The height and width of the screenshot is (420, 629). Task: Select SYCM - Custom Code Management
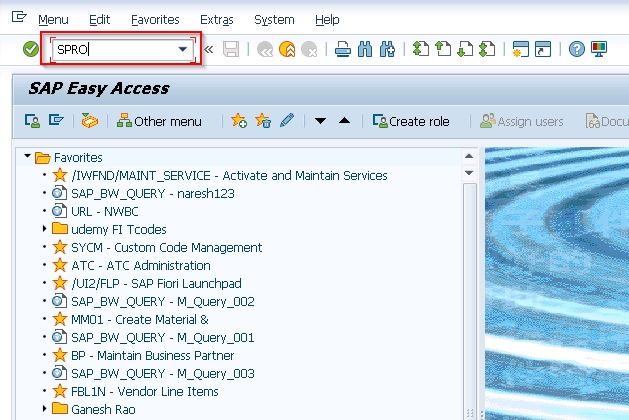point(166,248)
